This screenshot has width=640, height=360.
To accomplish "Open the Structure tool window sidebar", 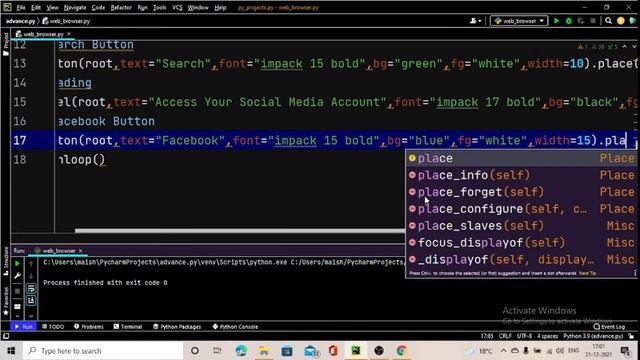I will coord(5,260).
